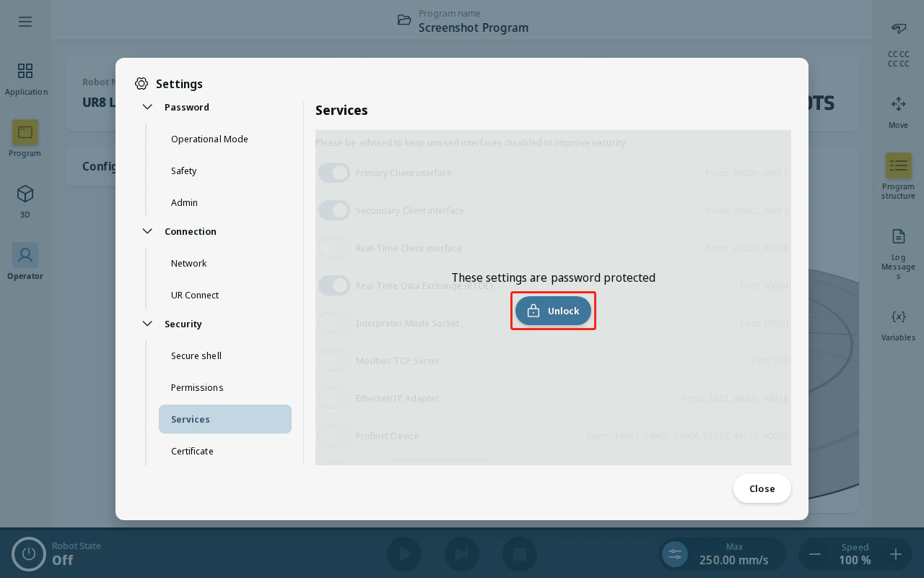Click the Robot State power icon
Viewport: 924px width, 578px height.
point(29,554)
